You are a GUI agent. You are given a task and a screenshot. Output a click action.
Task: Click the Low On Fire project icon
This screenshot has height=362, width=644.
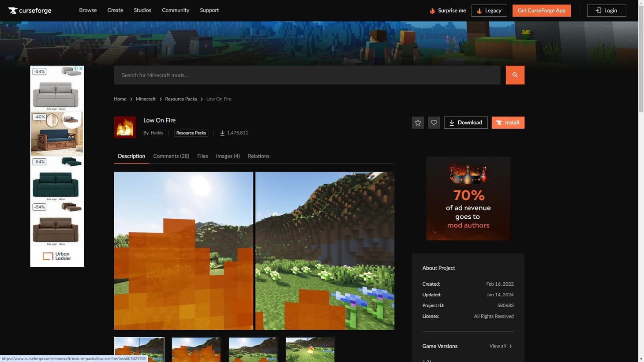[x=125, y=127]
